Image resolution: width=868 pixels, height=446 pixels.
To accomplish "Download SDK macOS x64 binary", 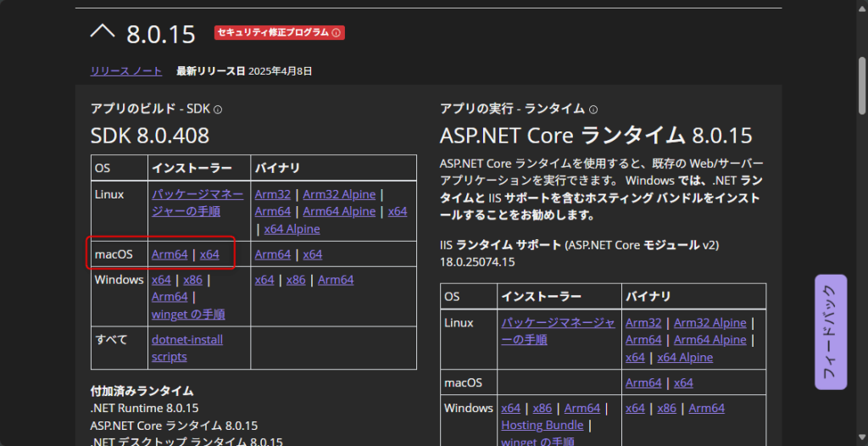I will click(x=312, y=254).
